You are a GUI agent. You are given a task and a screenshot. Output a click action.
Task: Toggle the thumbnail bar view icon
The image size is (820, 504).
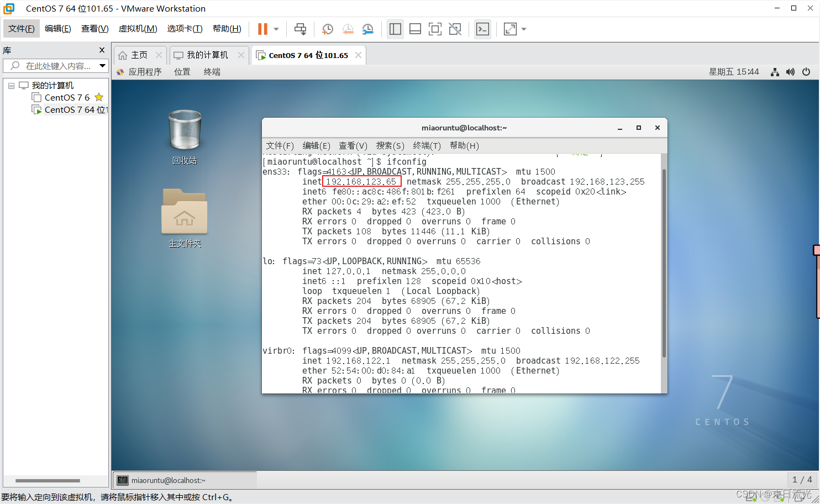click(x=415, y=29)
